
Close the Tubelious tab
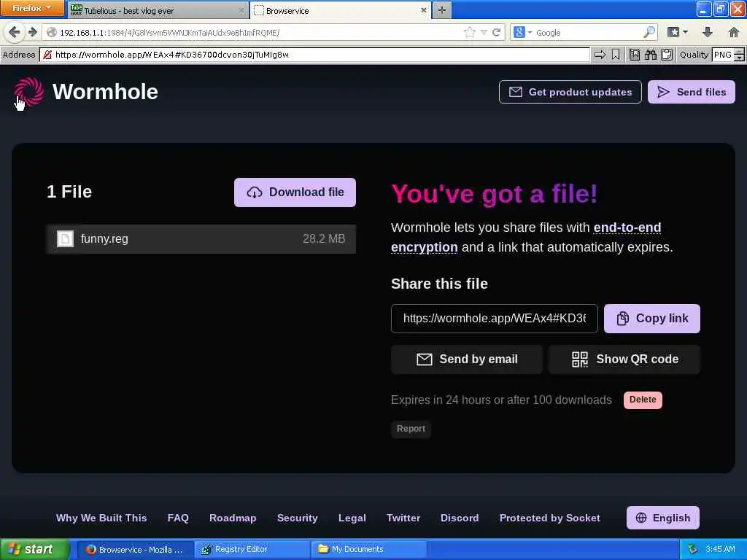(241, 10)
